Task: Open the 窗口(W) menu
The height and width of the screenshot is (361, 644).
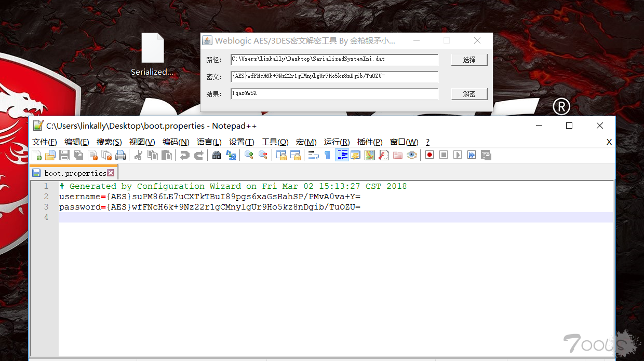Action: tap(404, 142)
